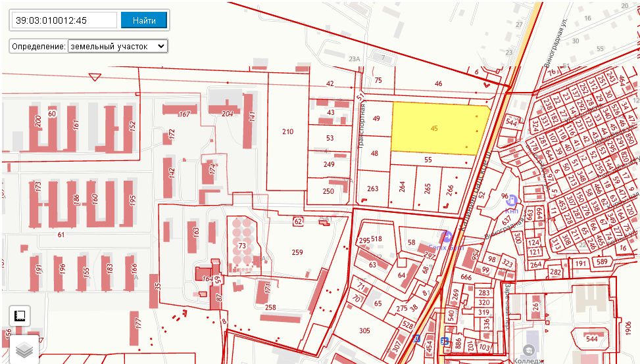Select land parcel 259
Image resolution: width=640 pixels, height=364 pixels.
297,252
